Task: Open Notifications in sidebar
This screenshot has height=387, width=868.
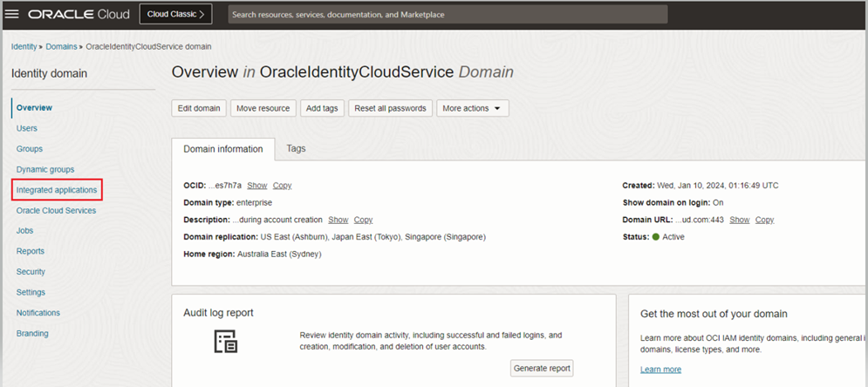Action: pyautogui.click(x=38, y=312)
